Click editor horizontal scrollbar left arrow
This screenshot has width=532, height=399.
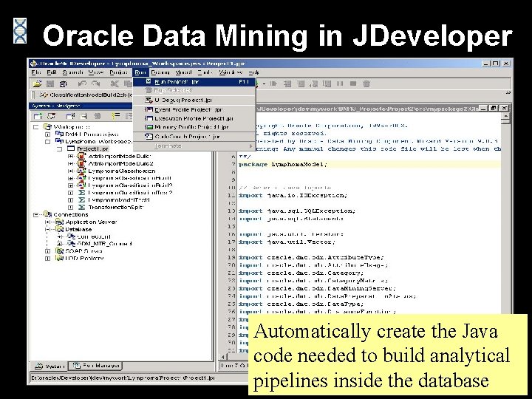click(x=223, y=357)
